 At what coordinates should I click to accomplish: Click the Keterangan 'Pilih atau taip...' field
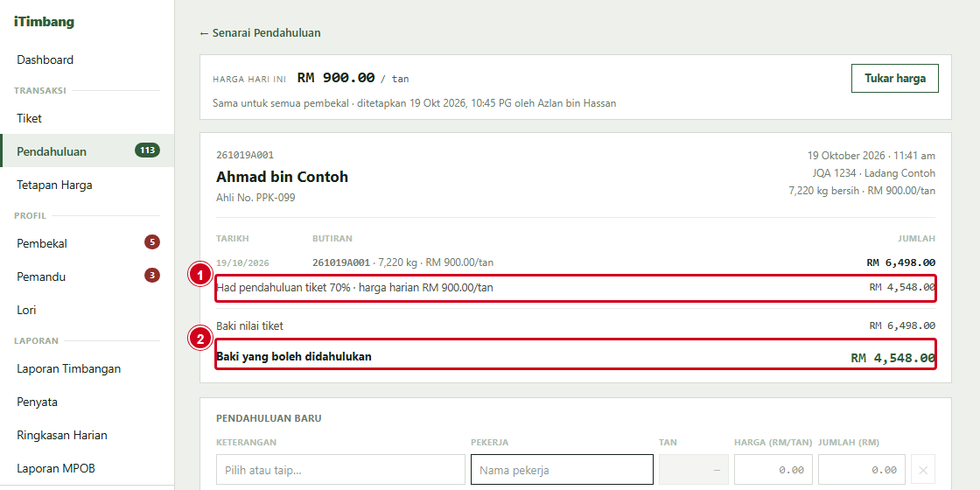[x=340, y=470]
